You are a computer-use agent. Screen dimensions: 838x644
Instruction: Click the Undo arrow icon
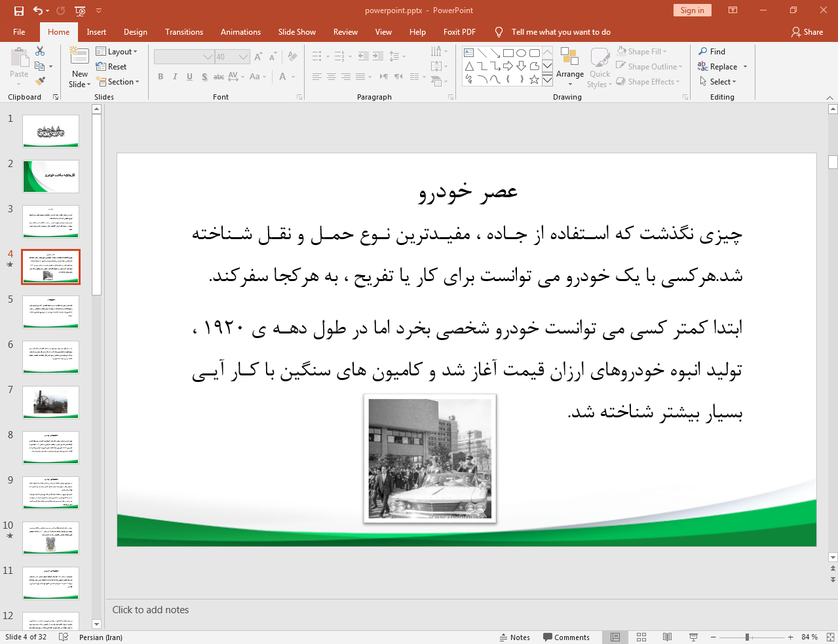click(38, 10)
